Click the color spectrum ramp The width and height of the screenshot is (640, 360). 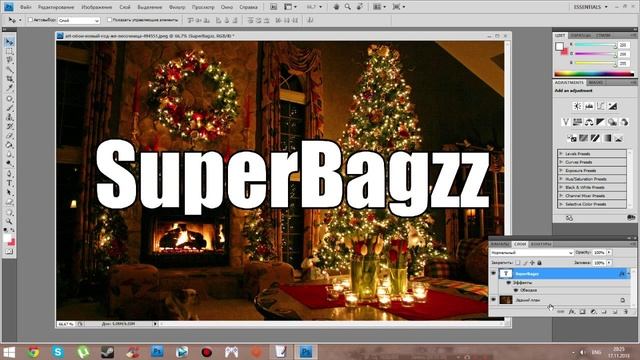pyautogui.click(x=594, y=74)
